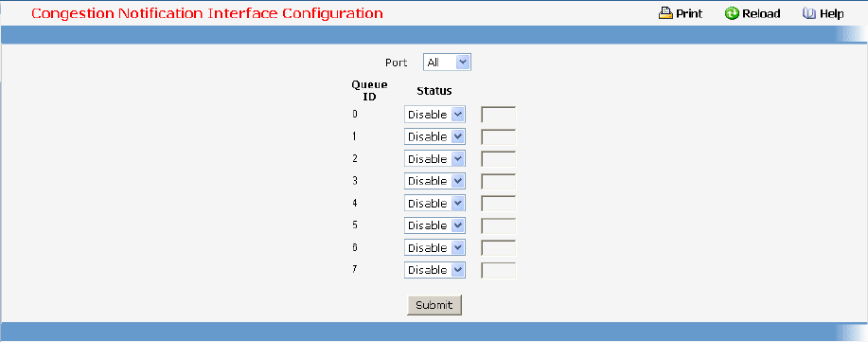Click the Print printer icon
The image size is (868, 342).
[665, 13]
